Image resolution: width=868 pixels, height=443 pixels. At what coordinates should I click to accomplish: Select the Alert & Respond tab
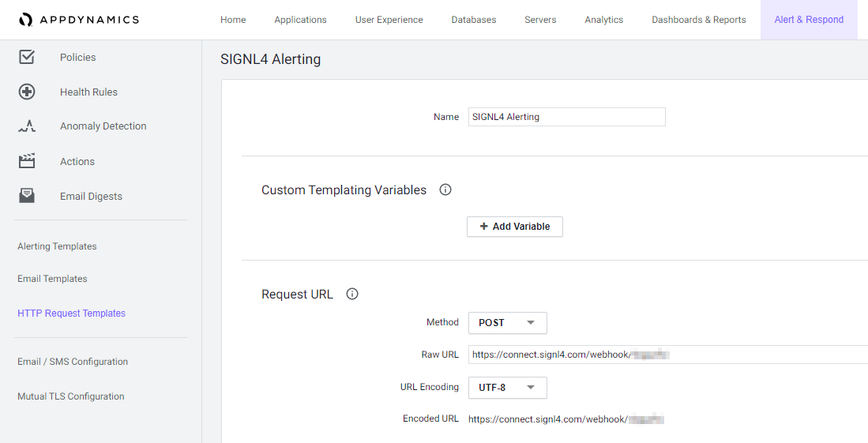pyautogui.click(x=809, y=20)
